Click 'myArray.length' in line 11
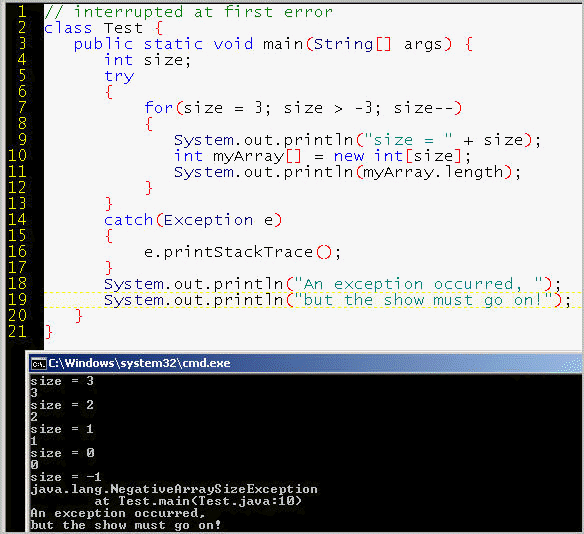Screen dimensions: 584x534 tap(433, 172)
